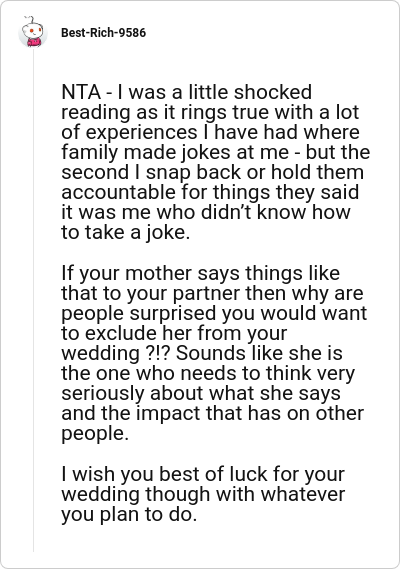Click the word "people." ending the second paragraph
The width and height of the screenshot is (400, 569).
pos(95,433)
